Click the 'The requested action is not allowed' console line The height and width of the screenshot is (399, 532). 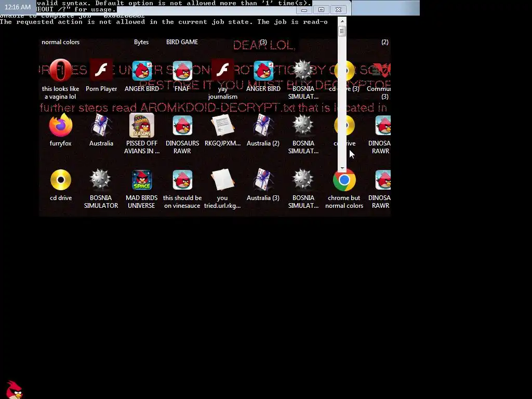(164, 22)
